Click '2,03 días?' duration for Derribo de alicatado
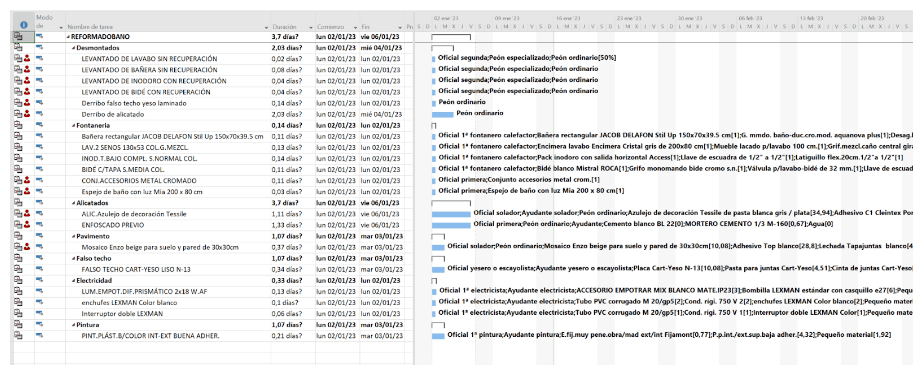 pos(287,114)
